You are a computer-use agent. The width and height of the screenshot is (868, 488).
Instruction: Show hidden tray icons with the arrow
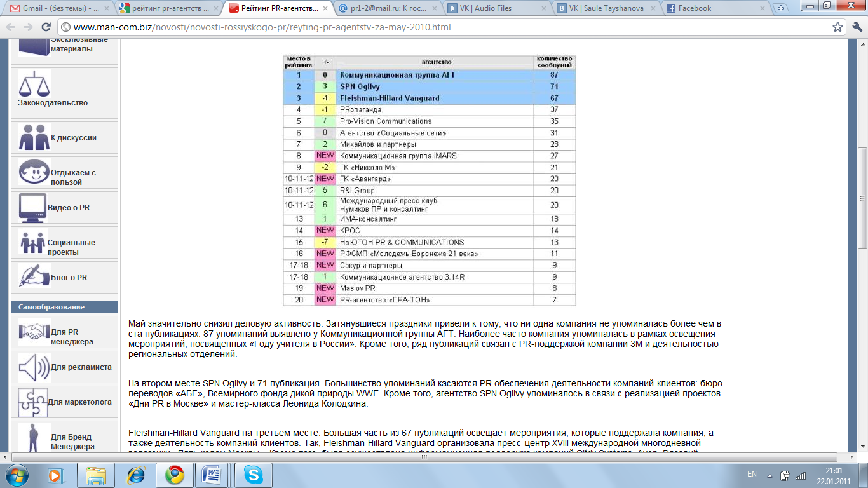tap(770, 475)
